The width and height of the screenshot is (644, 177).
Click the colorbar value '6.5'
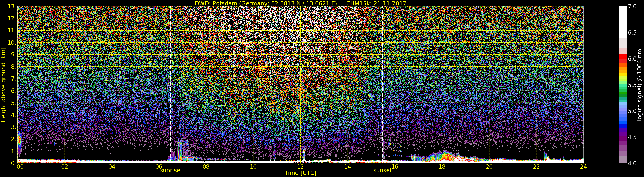(x=632, y=33)
